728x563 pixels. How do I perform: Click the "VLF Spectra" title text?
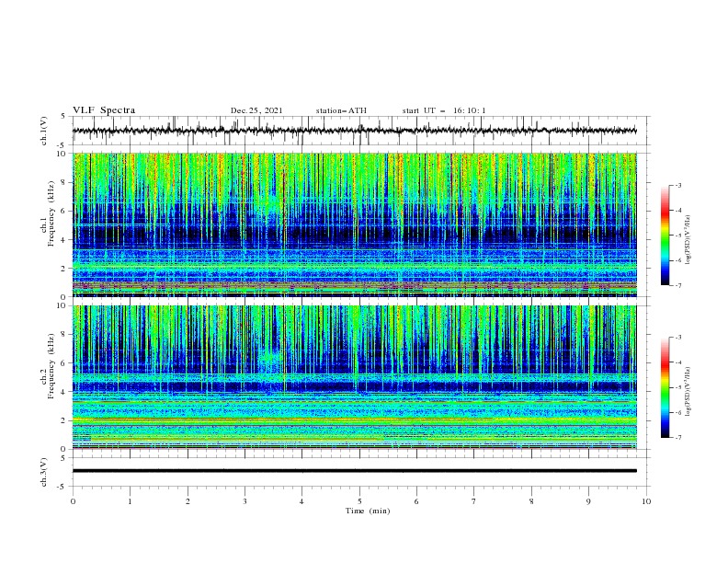point(104,110)
